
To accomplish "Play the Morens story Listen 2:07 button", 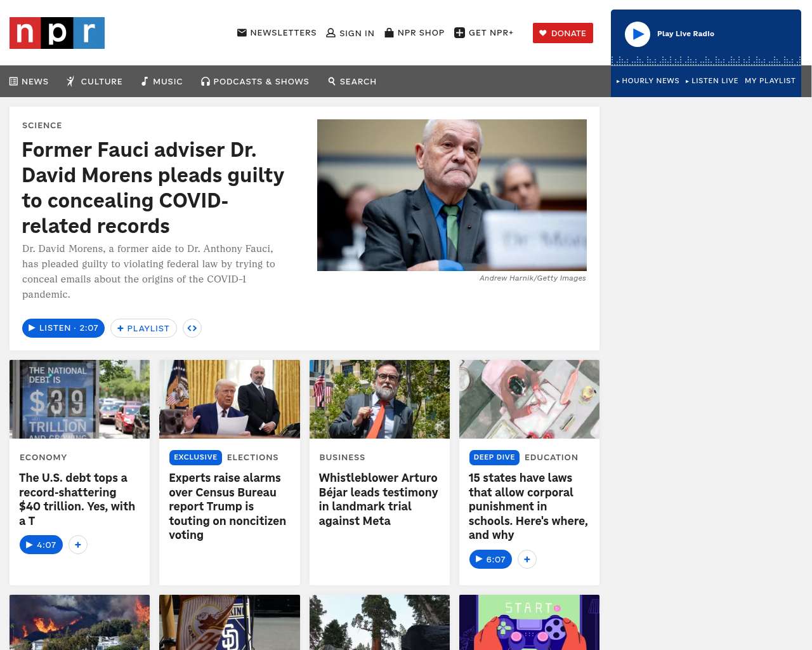I will [x=63, y=328].
